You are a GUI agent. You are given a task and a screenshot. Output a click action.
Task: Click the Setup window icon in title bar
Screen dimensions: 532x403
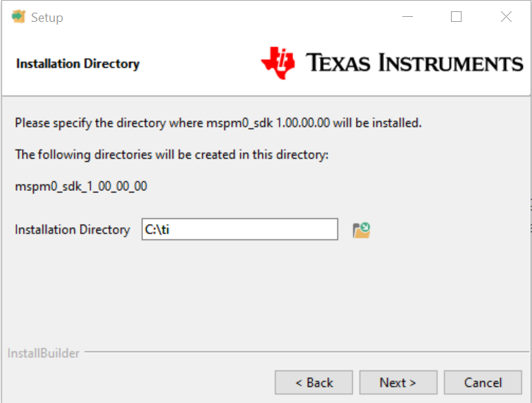(18, 17)
